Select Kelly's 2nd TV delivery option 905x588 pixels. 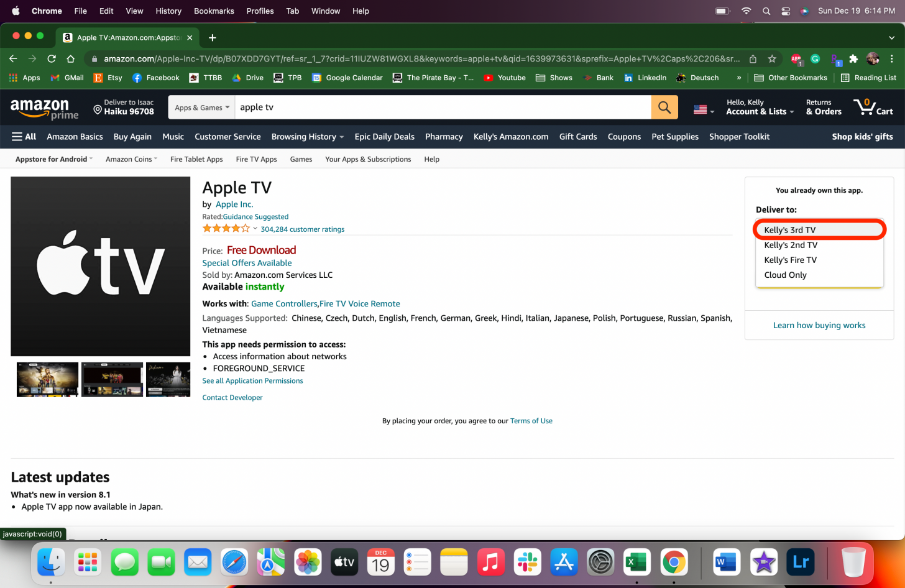point(819,245)
